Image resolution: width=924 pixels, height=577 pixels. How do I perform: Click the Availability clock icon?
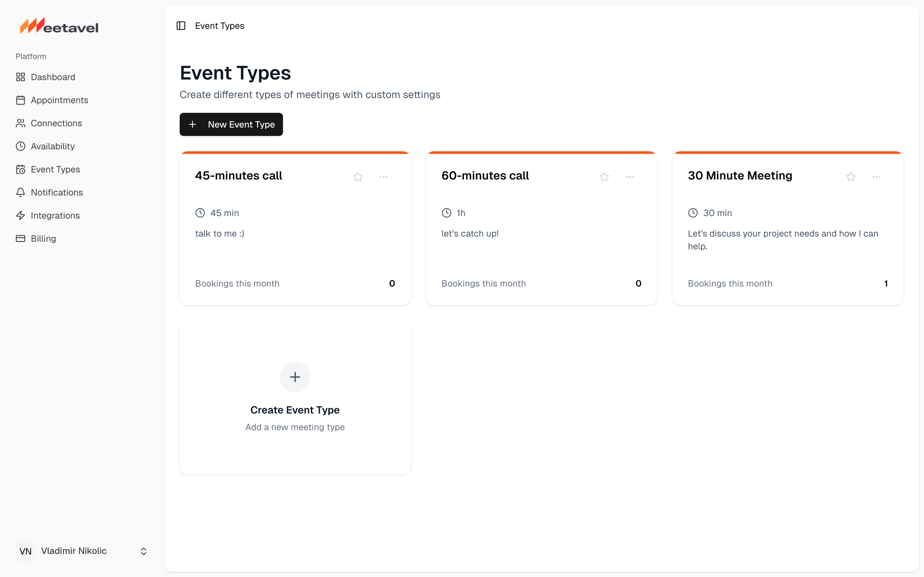click(x=21, y=146)
